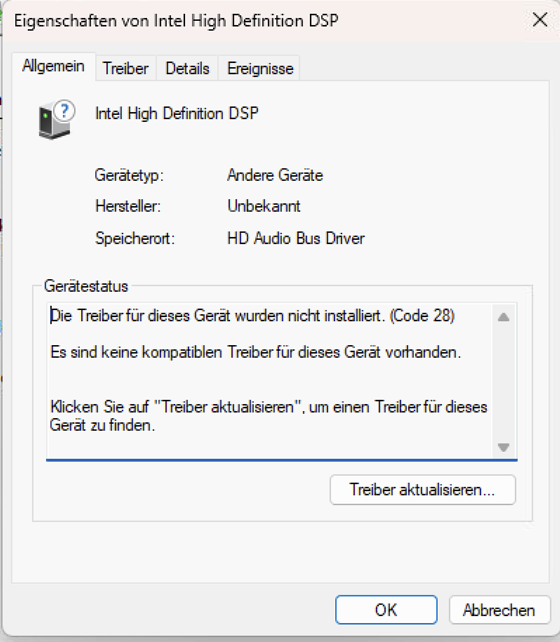
Task: Click the Treiber aktualisieren button
Action: click(422, 490)
